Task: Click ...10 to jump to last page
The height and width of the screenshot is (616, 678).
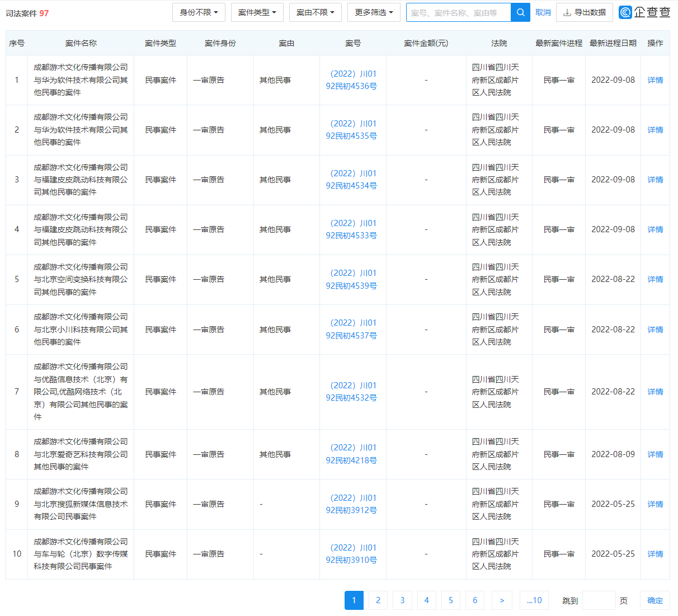Action: [x=534, y=600]
